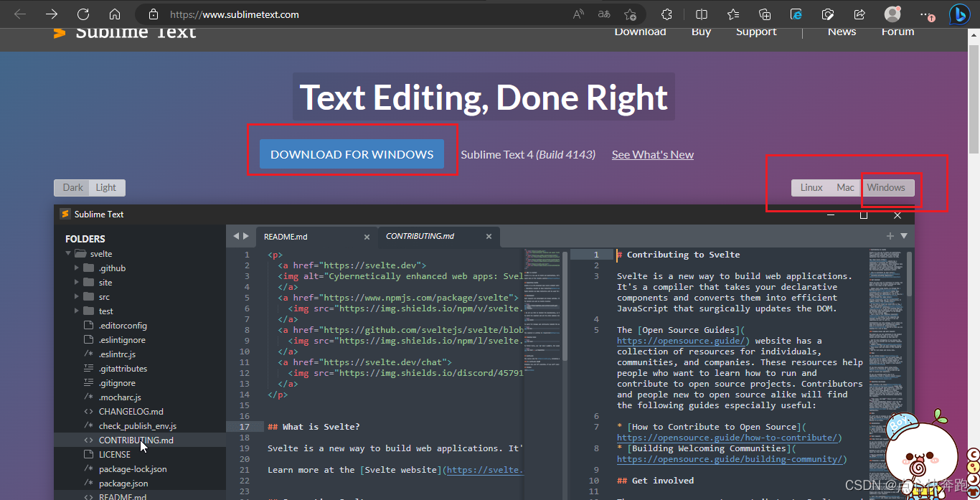Screen dimensions: 980x500
Task: Activate the split screen icon
Action: click(702, 14)
